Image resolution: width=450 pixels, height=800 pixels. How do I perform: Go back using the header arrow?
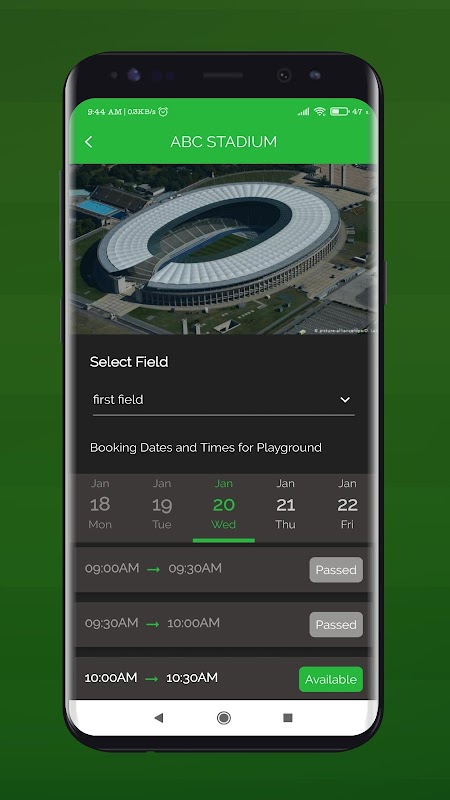click(89, 142)
